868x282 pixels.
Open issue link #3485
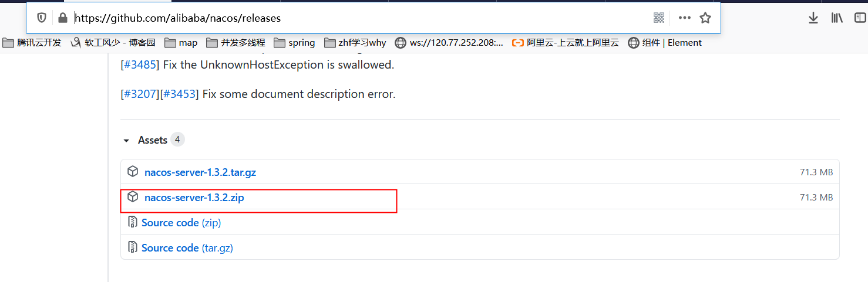(x=140, y=65)
